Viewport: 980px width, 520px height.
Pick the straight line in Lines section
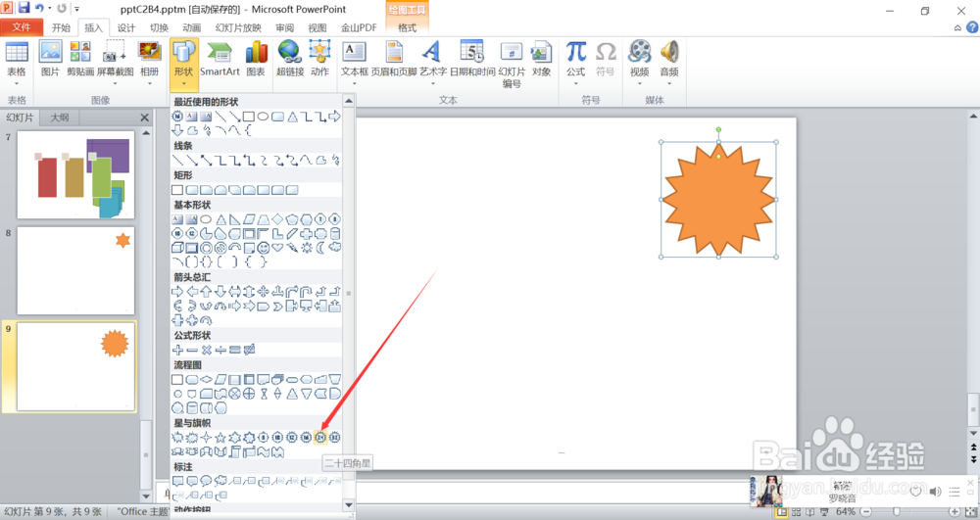coord(177,161)
